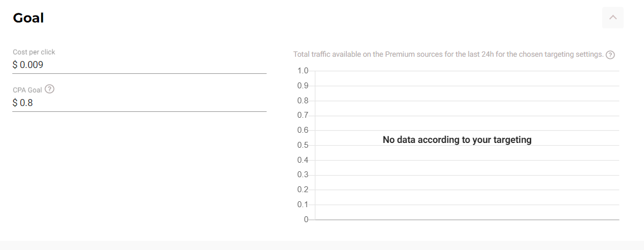644x250 pixels.
Task: Click the 0.3 axis label on chart
Action: tap(303, 175)
